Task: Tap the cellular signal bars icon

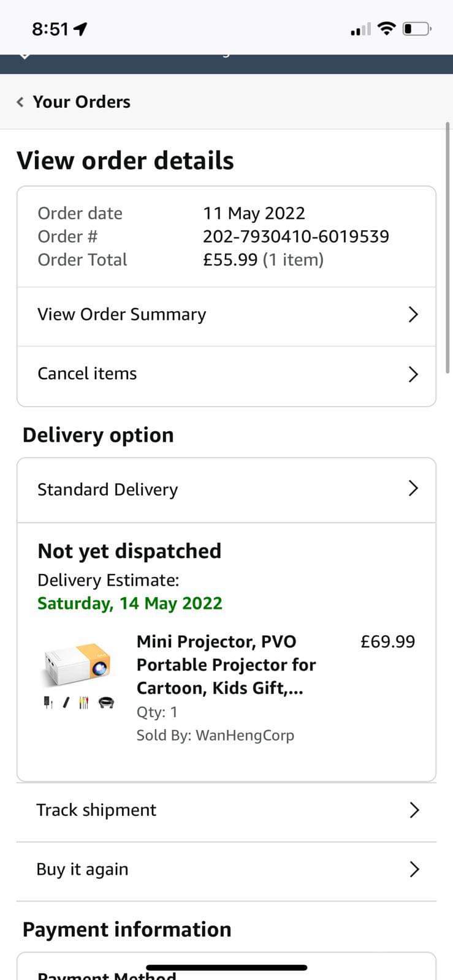Action: click(360, 29)
